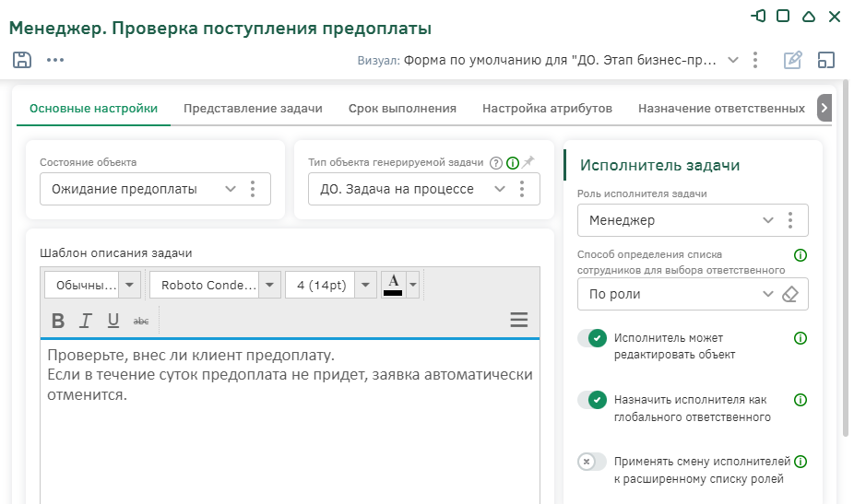Open text color dropdown arrow
The width and height of the screenshot is (854, 504).
(x=413, y=285)
